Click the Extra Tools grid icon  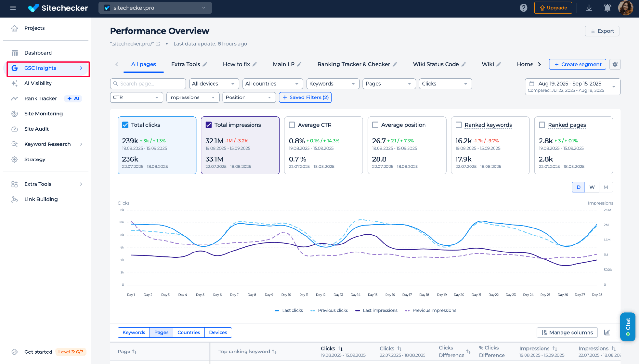click(14, 184)
